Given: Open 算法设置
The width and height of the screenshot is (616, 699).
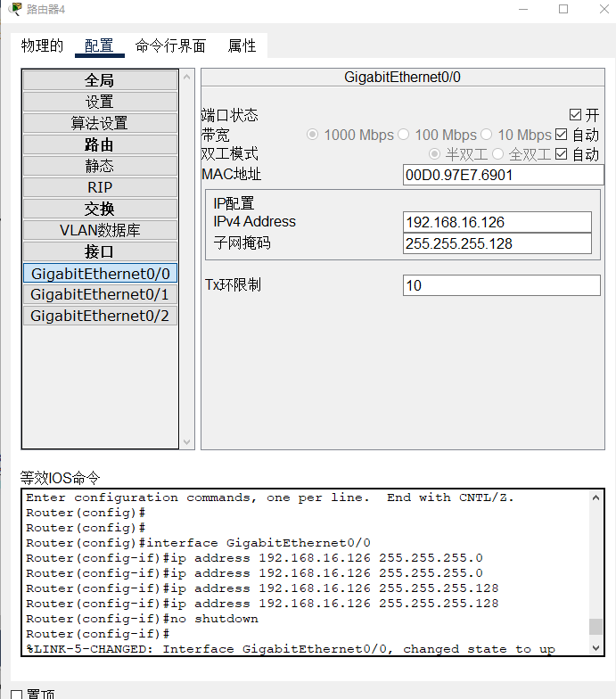Looking at the screenshot, I should click(100, 123).
